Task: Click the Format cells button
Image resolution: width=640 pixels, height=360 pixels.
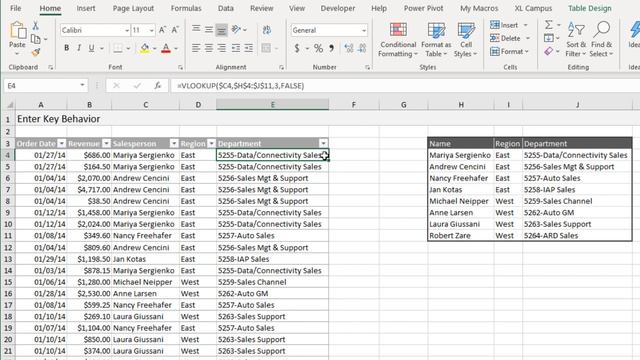Action: (509, 51)
